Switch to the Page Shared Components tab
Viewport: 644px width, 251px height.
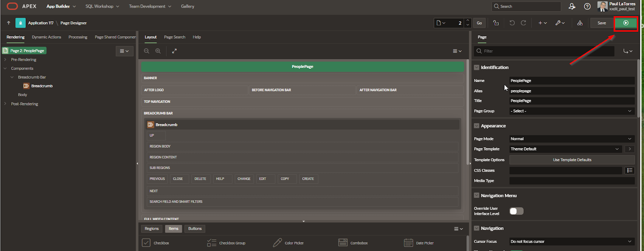point(115,37)
